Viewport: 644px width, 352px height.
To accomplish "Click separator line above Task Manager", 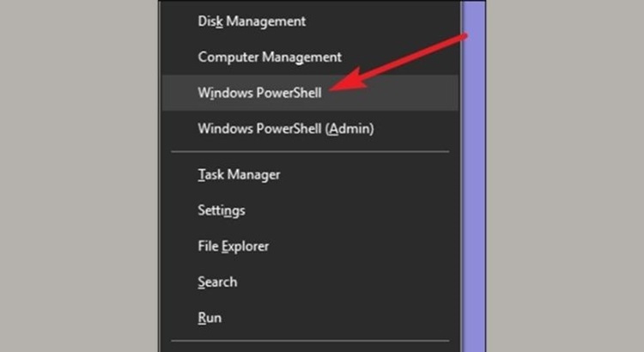I will [x=309, y=152].
